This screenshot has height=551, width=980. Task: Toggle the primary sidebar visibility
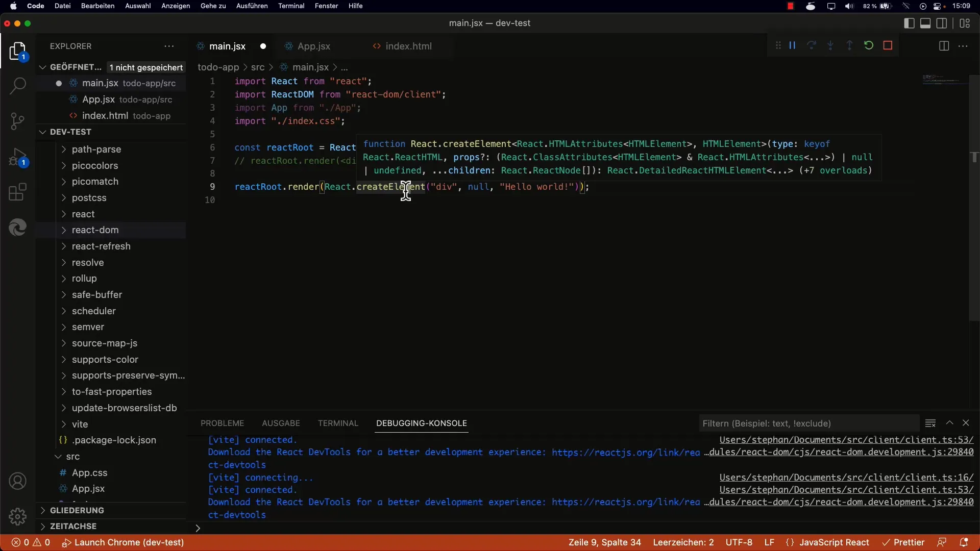909,23
